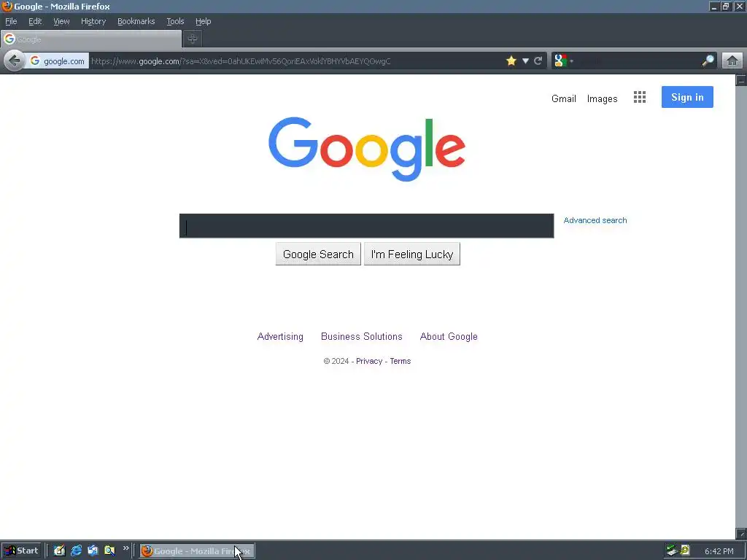Open the Advertising link
The image size is (747, 560).
pos(280,337)
